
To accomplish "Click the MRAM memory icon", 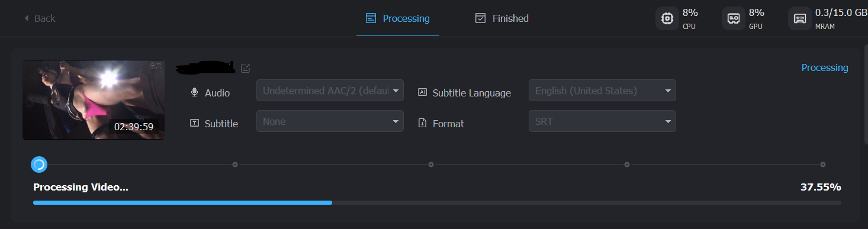I will tap(799, 18).
